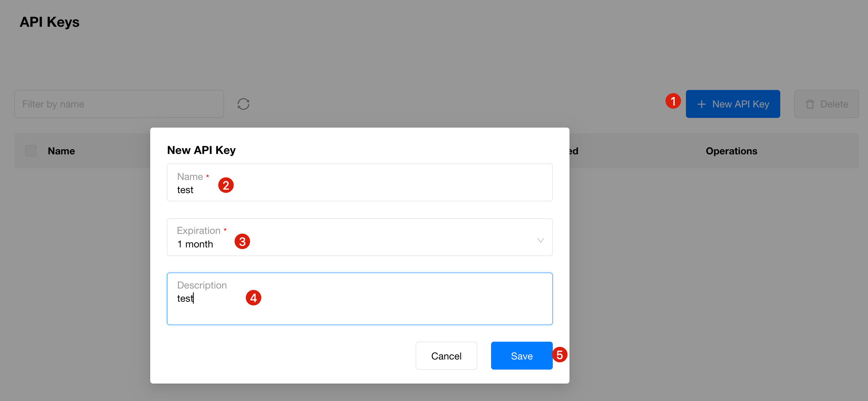The image size is (868, 401).
Task: Save the new API key
Action: [x=521, y=356]
